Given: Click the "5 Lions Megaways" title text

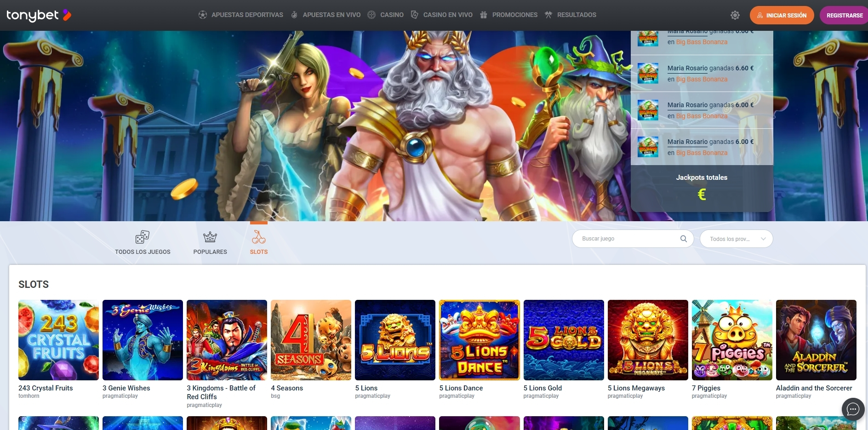Looking at the screenshot, I should [x=636, y=388].
